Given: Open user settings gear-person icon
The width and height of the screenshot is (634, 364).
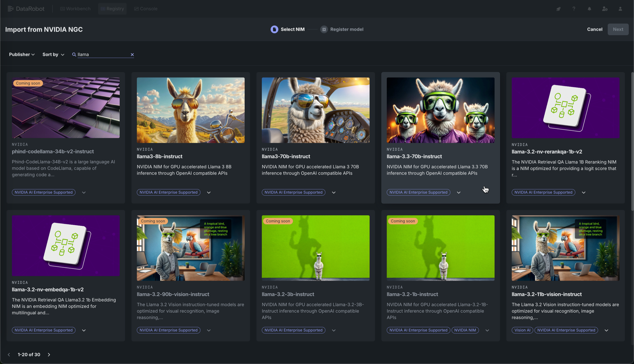Looking at the screenshot, I should (605, 9).
